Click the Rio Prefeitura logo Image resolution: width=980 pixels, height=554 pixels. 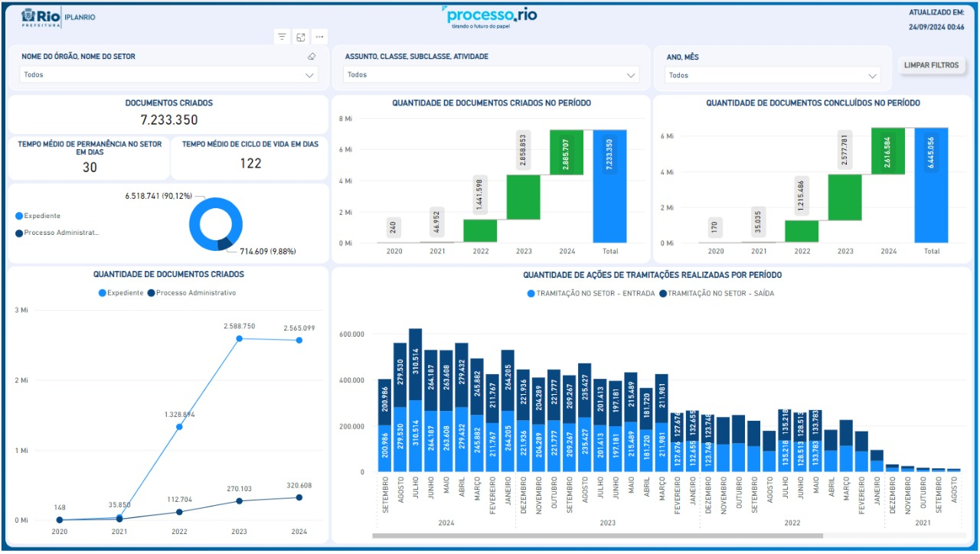(x=40, y=18)
